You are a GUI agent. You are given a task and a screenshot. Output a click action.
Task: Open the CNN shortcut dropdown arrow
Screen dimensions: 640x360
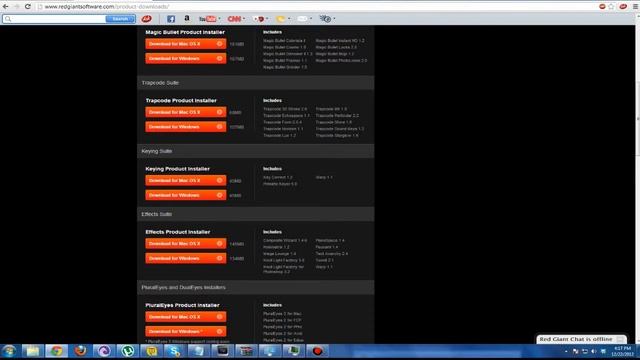[244, 19]
